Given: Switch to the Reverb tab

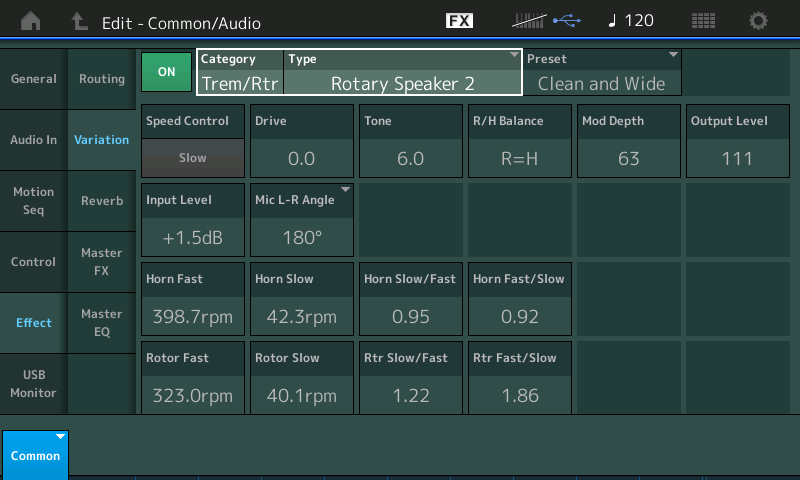Looking at the screenshot, I should (101, 201).
